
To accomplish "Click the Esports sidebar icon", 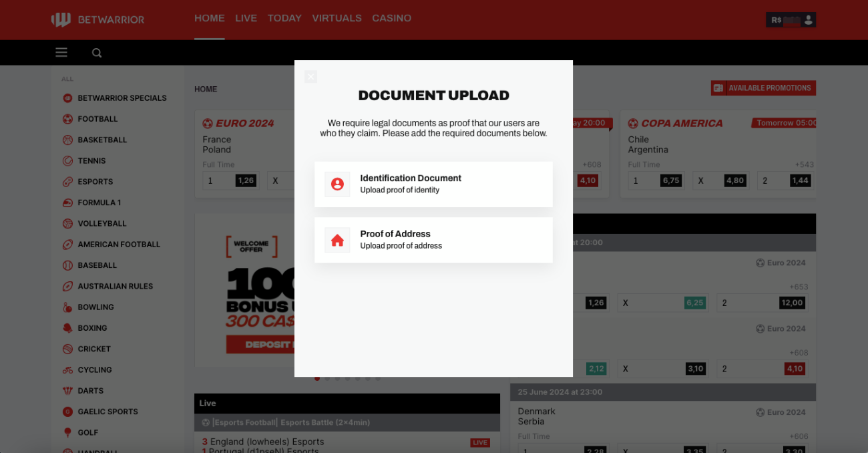I will coord(67,182).
